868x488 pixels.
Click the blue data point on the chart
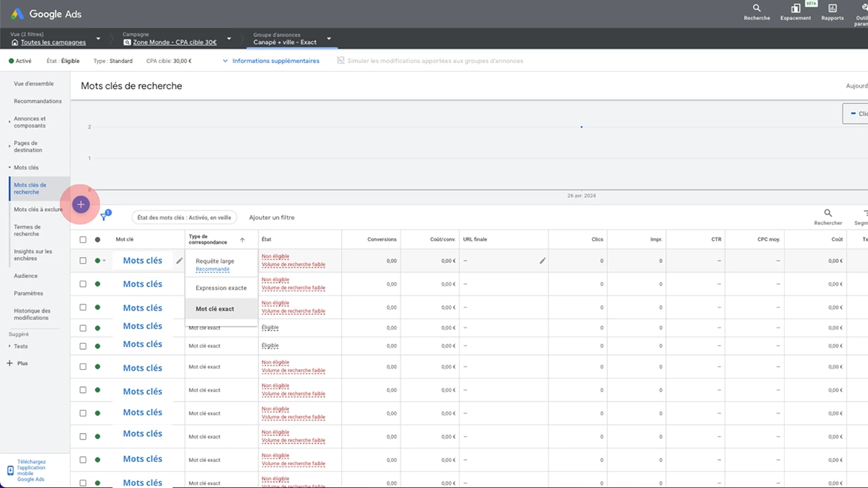581,127
